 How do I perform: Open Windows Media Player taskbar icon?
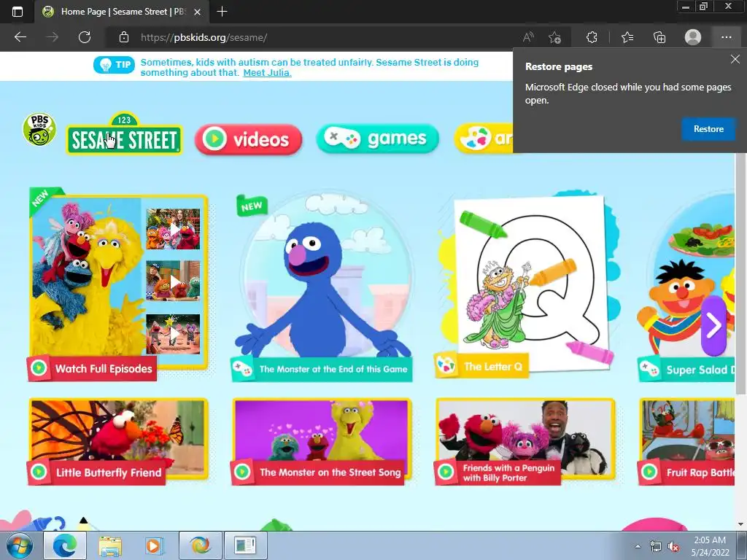154,545
